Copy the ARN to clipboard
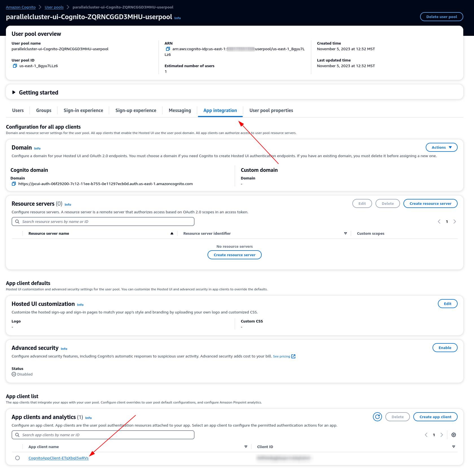This screenshot has width=474, height=476. [168, 49]
